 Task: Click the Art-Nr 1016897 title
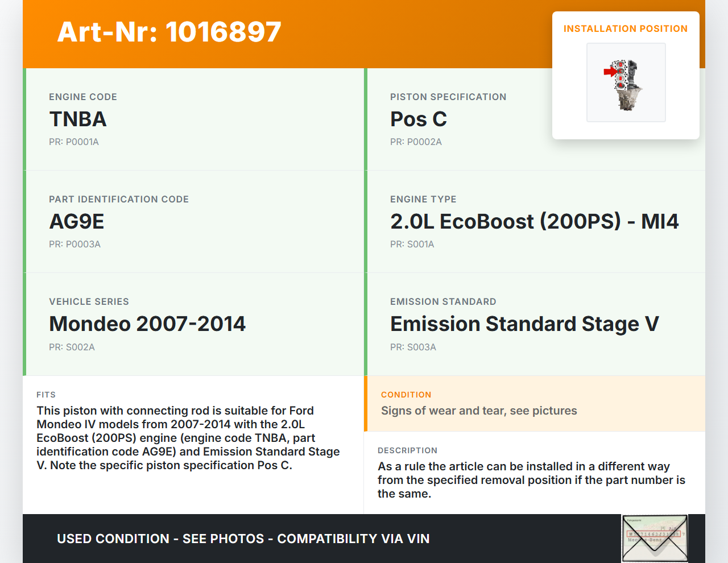point(169,32)
